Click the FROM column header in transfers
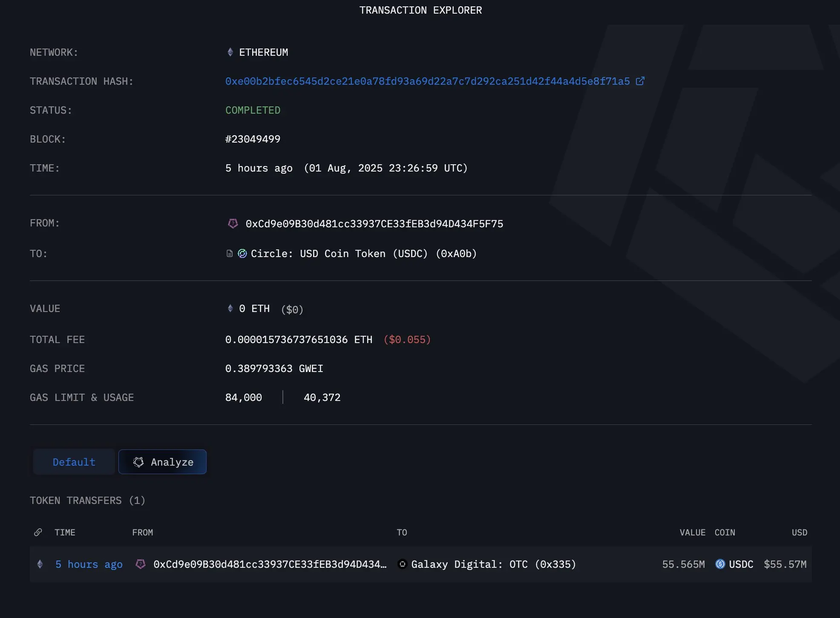 point(142,532)
